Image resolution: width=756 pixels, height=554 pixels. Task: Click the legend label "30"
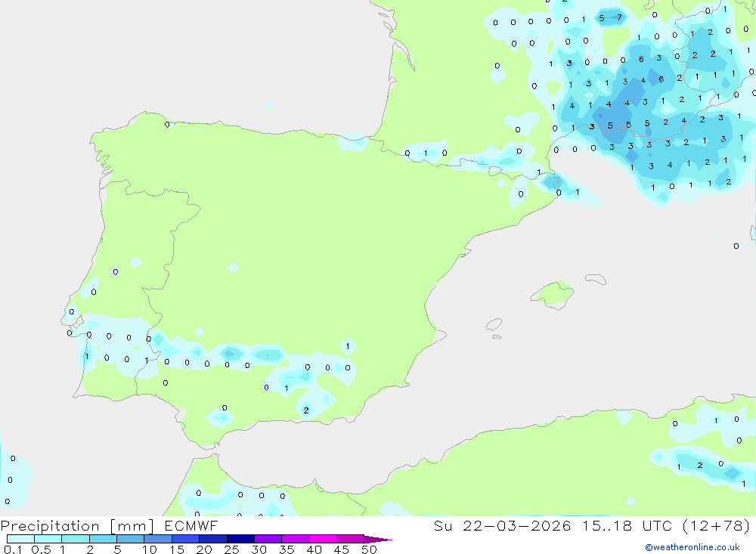259,549
